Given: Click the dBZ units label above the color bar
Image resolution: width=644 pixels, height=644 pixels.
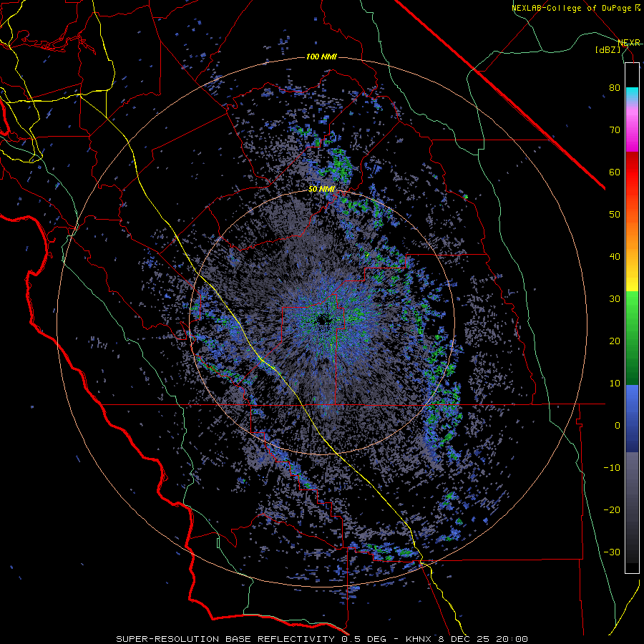Looking at the screenshot, I should [x=608, y=50].
